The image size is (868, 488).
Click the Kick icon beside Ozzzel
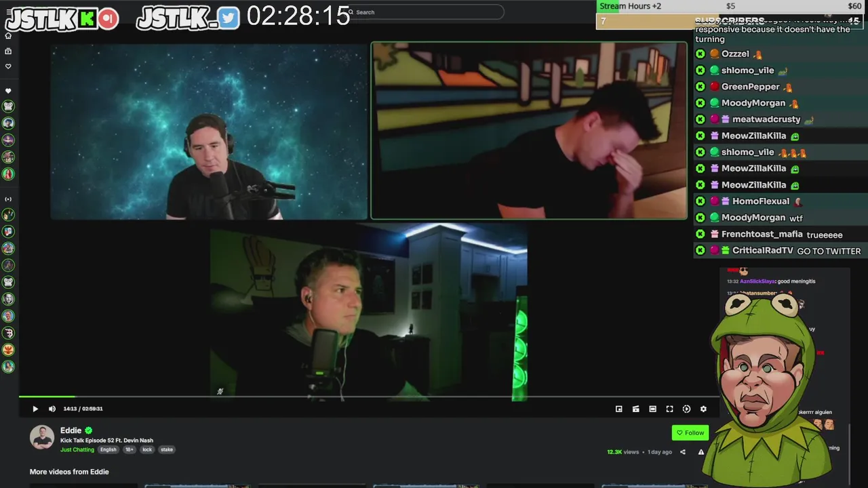coord(701,54)
